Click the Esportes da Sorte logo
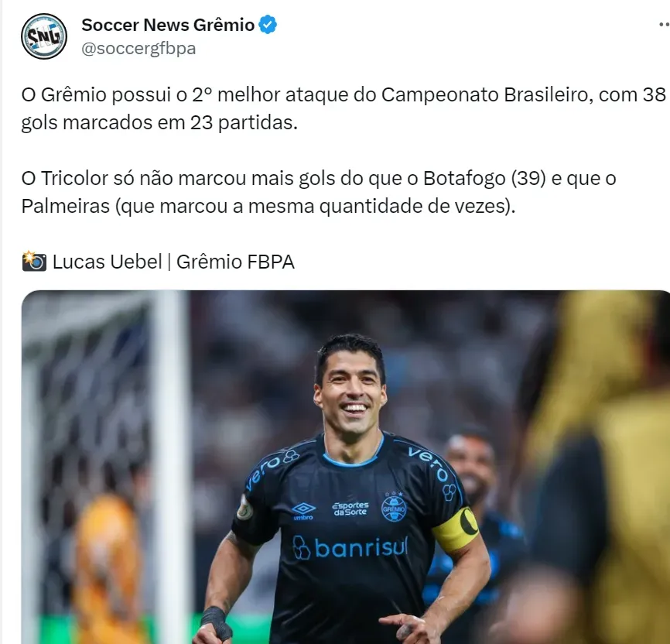Viewport: 670px width, 644px height. pos(350,509)
